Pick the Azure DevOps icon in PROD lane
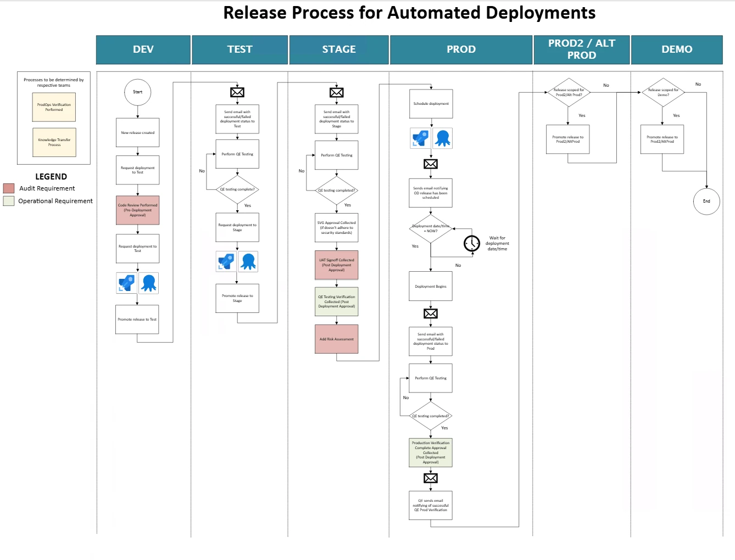This screenshot has height=560, width=735. click(x=420, y=138)
